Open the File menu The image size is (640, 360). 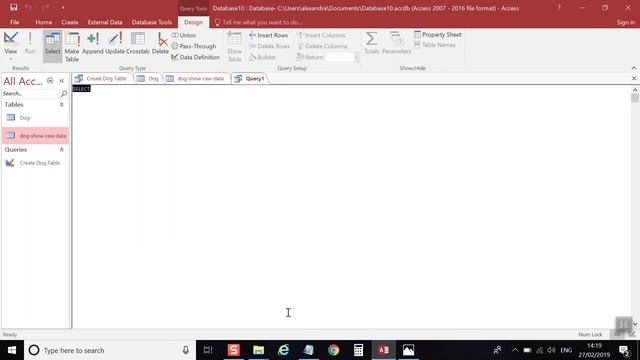click(14, 22)
